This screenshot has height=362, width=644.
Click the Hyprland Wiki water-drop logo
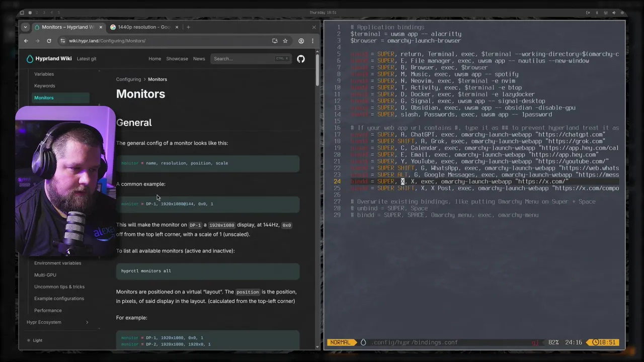(x=30, y=59)
